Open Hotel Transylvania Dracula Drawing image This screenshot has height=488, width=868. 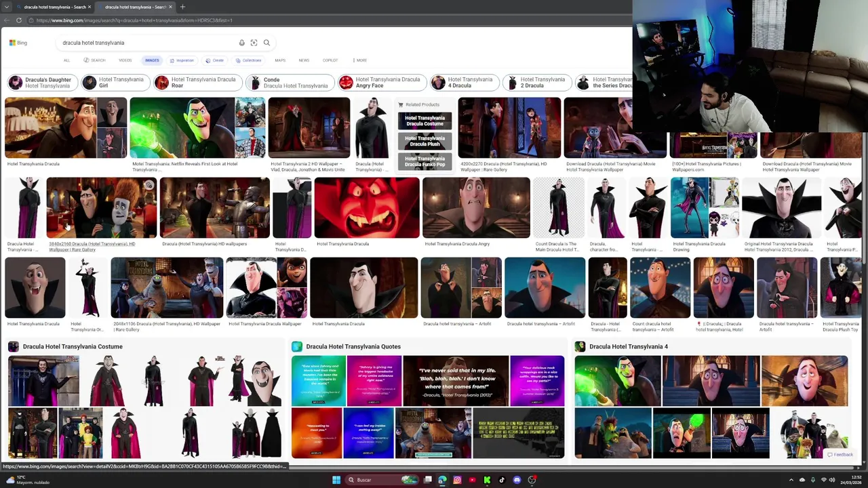coord(704,208)
